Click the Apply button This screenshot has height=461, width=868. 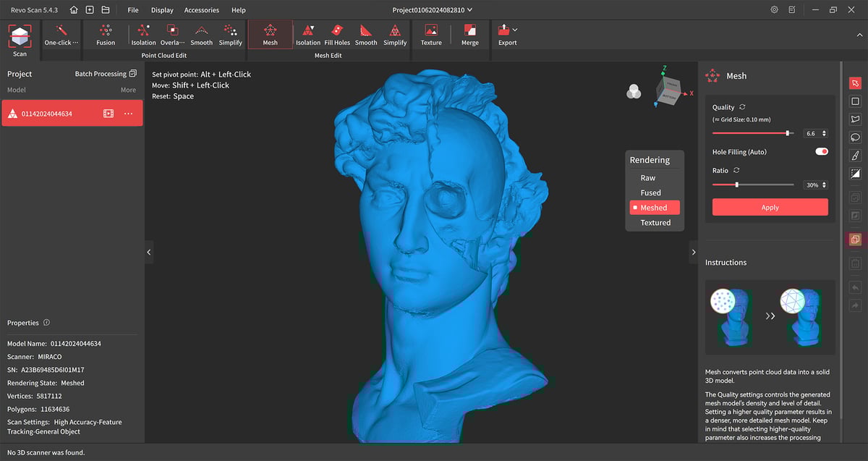click(770, 208)
